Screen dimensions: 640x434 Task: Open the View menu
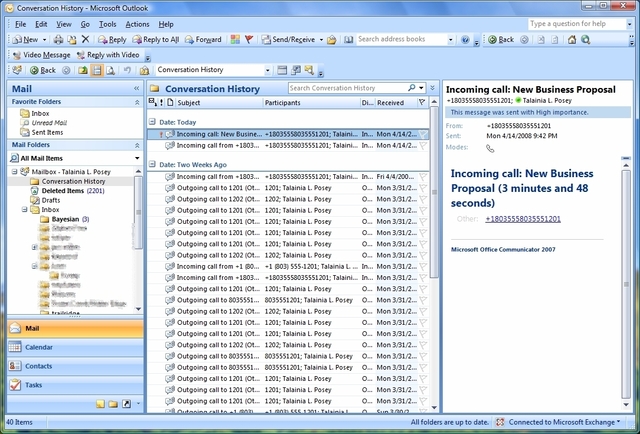tap(64, 24)
